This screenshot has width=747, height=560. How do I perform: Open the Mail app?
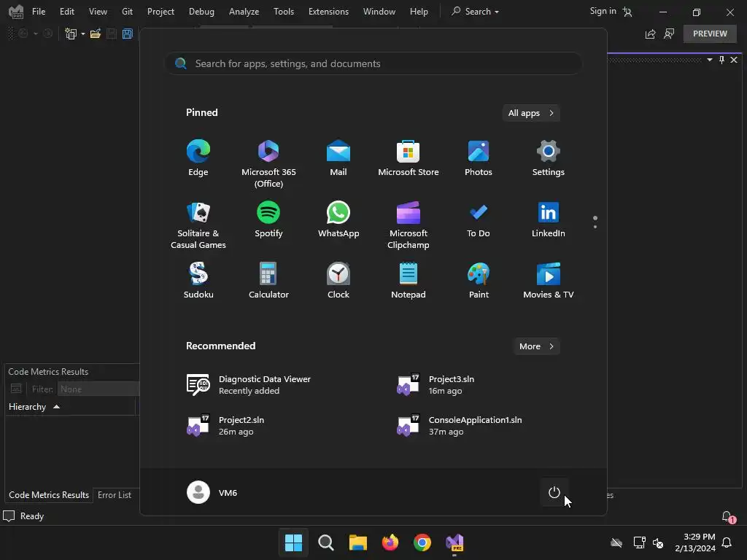(x=338, y=158)
